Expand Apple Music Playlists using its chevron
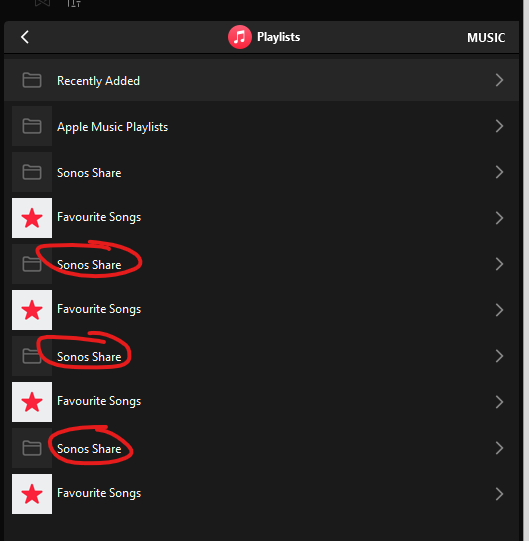 499,126
